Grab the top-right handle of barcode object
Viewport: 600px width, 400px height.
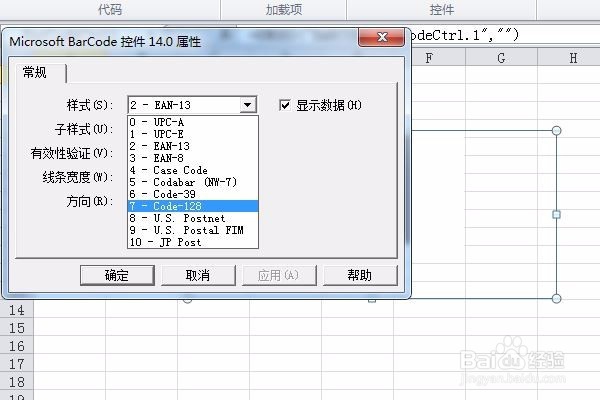557,131
